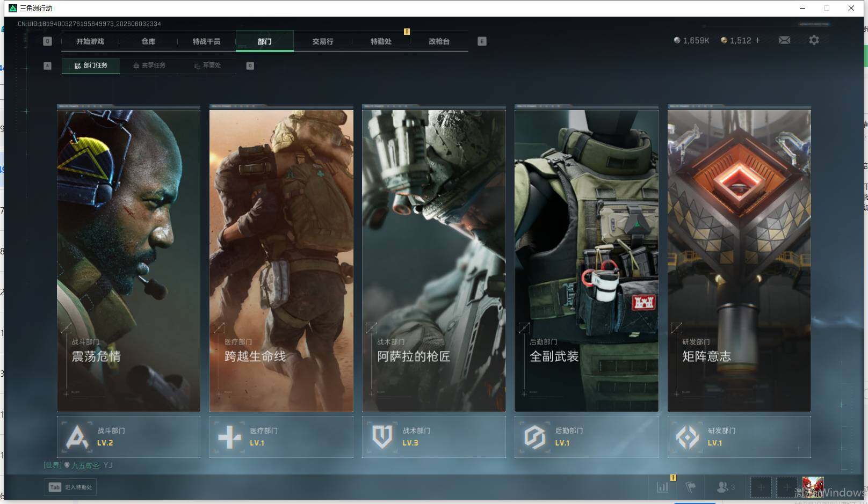Open the 开始游戏 tab

[90, 41]
